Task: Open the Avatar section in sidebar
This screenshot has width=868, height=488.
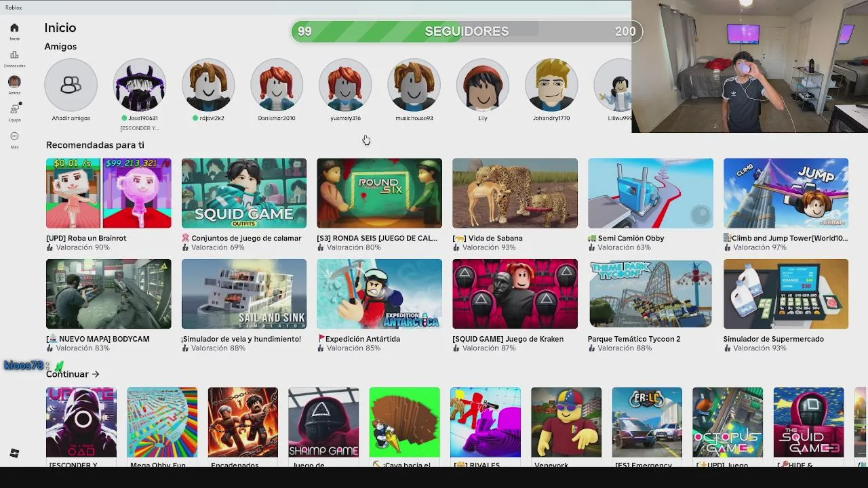Action: pos(14,82)
